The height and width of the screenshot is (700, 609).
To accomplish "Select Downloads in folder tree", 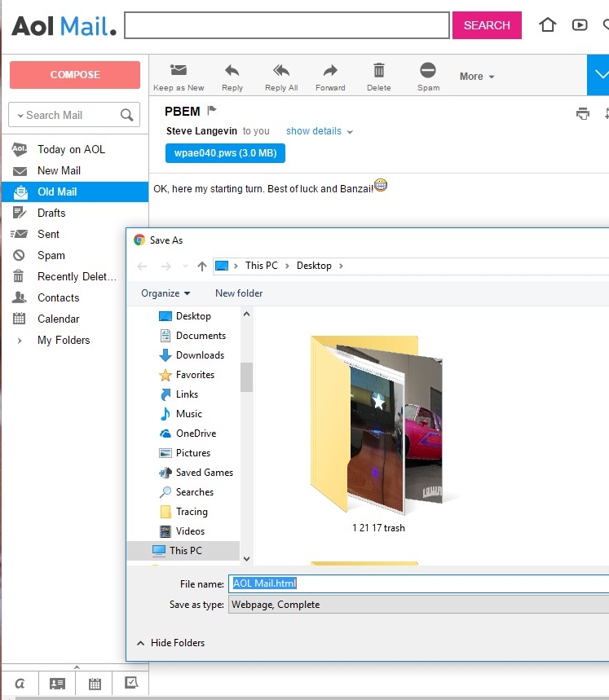I will click(200, 355).
